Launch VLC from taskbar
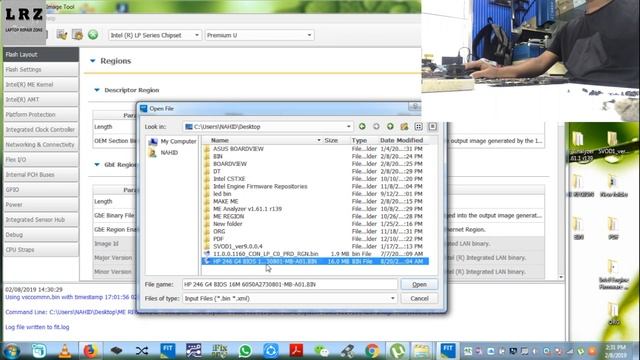The height and width of the screenshot is (360, 640). point(64,351)
